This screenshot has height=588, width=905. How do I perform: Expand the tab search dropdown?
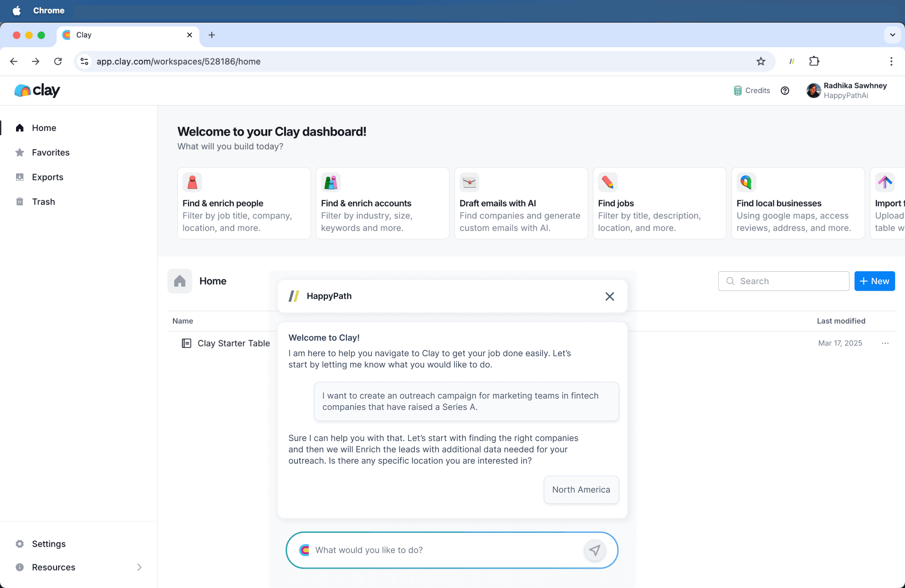[892, 35]
